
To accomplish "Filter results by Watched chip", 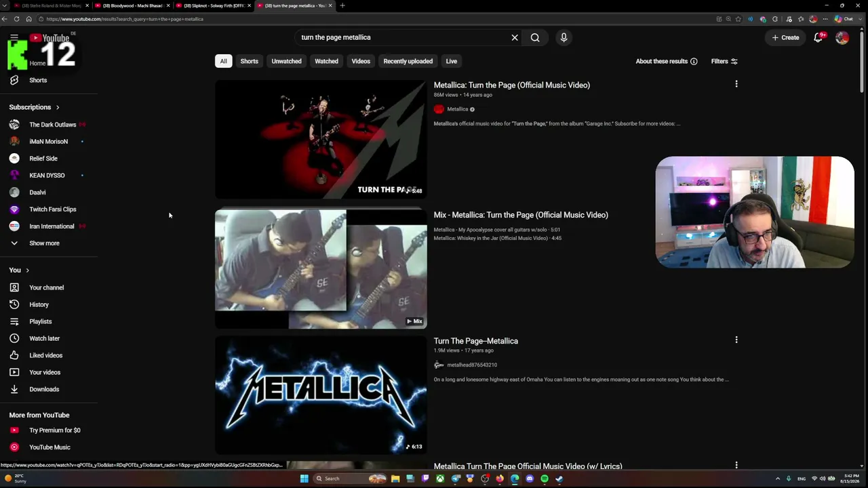I will point(326,61).
